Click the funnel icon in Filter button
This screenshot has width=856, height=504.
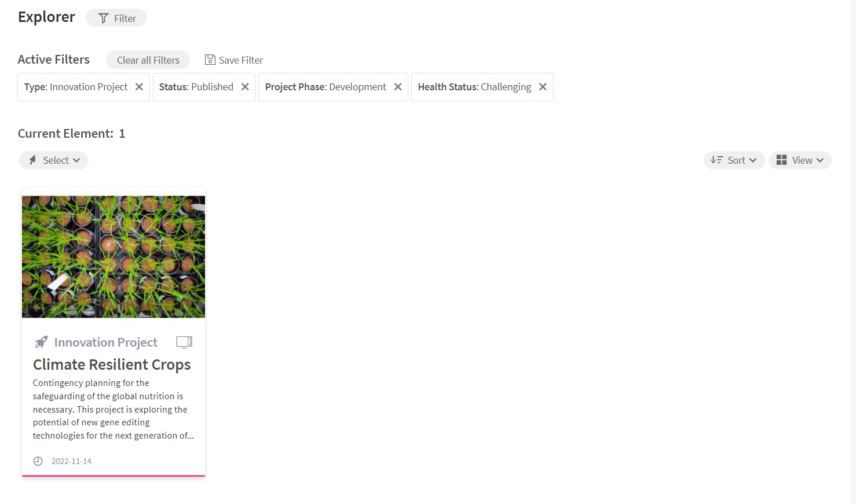tap(104, 19)
